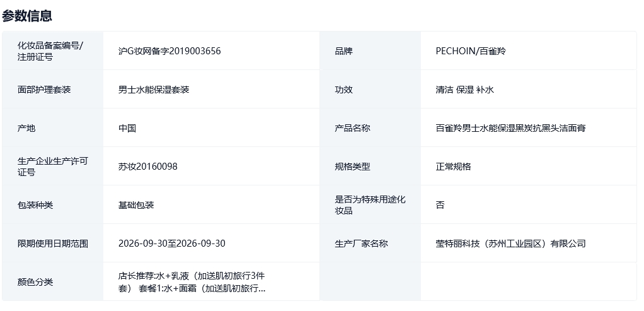Click the license number 苏妆20160098
Image resolution: width=644 pixels, height=311 pixels.
pyautogui.click(x=148, y=167)
